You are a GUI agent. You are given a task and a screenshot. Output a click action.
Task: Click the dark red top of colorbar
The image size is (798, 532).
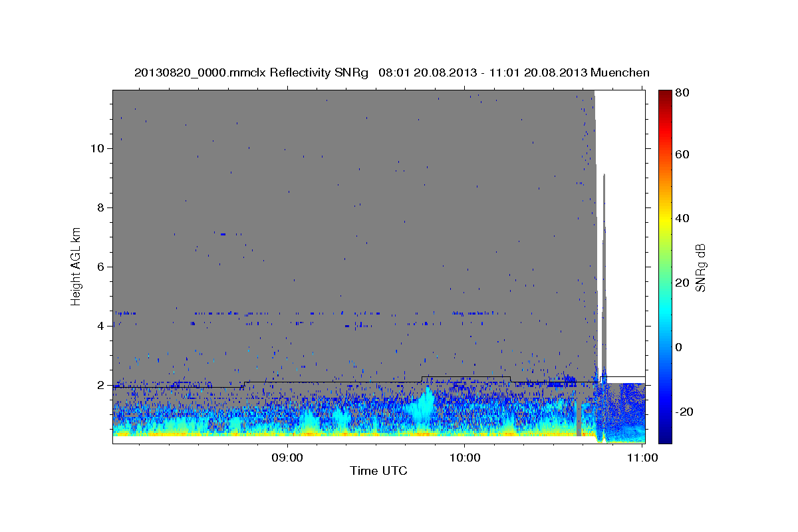[665, 94]
